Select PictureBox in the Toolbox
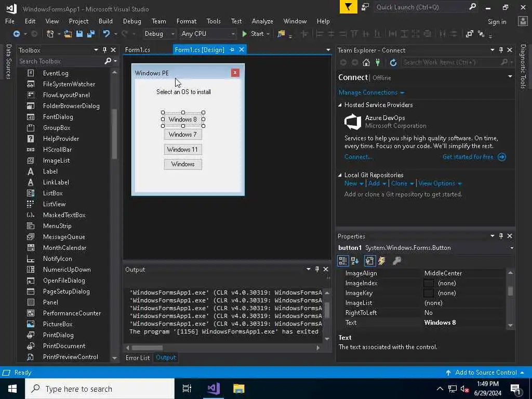 coord(58,324)
